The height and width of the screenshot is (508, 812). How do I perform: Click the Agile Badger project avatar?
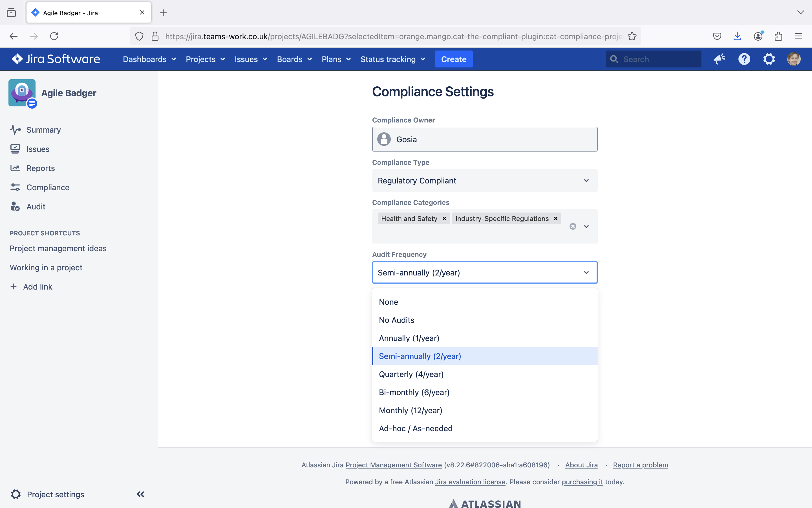coord(22,93)
